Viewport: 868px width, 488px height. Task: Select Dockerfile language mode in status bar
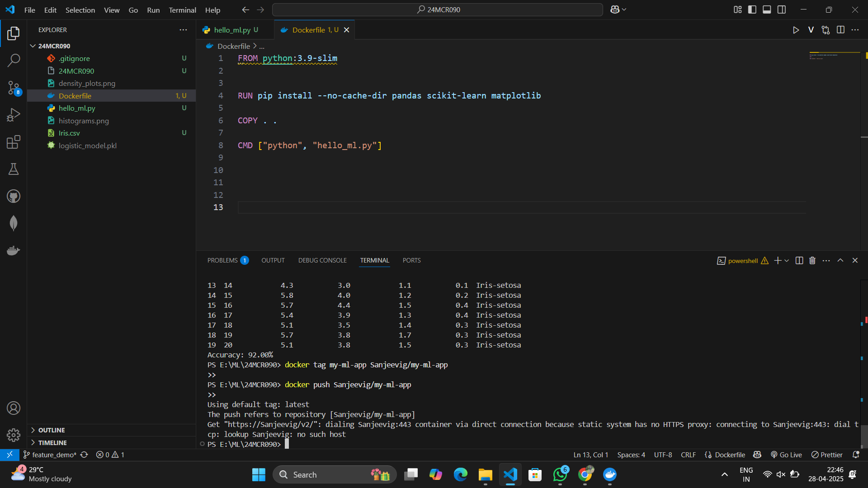(x=730, y=455)
